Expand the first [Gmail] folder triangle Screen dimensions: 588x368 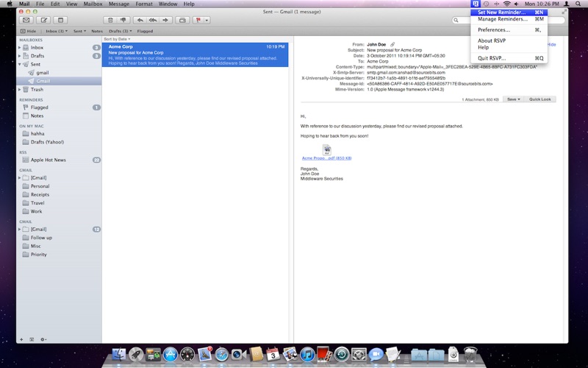click(20, 177)
